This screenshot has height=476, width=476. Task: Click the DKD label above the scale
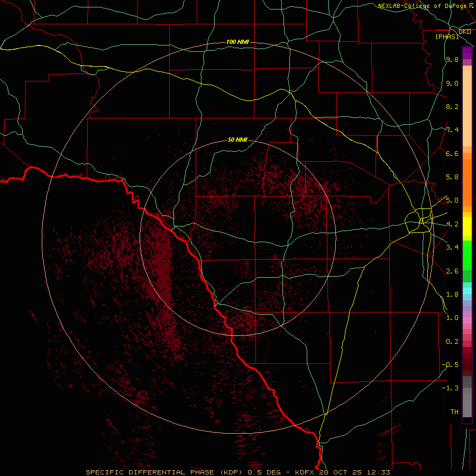tap(465, 32)
